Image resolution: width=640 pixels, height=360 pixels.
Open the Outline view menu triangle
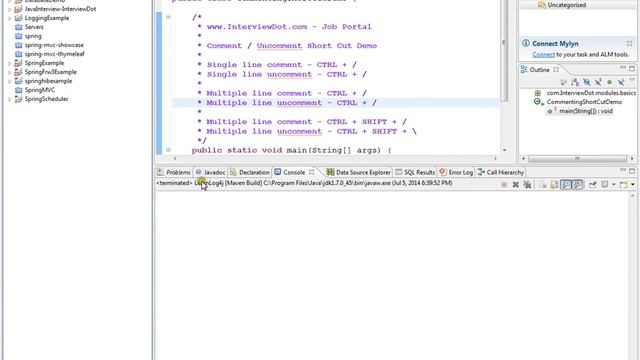pos(632,80)
